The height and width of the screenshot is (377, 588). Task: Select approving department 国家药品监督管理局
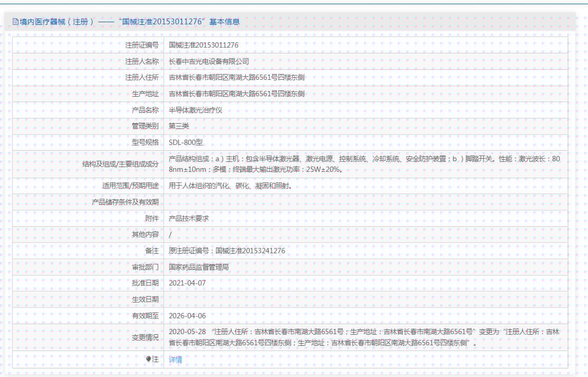(199, 267)
